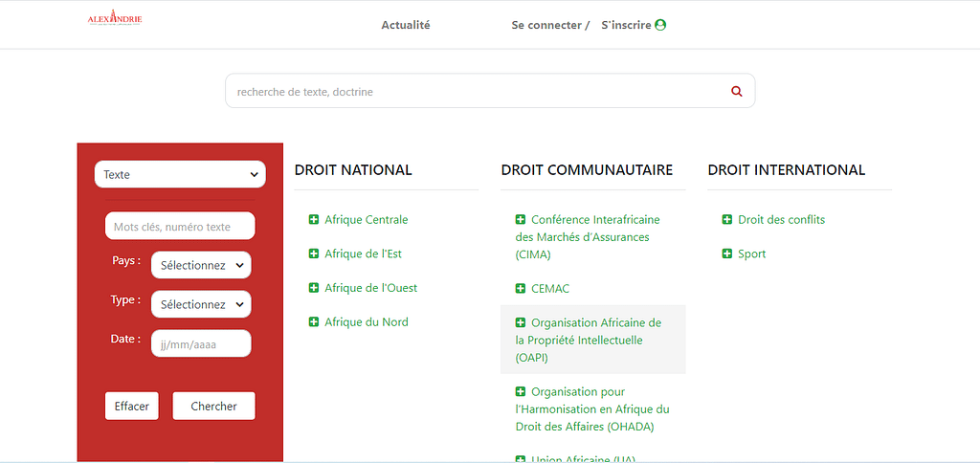Click the green user icon beside S'inscrire
The height and width of the screenshot is (463, 980).
660,25
